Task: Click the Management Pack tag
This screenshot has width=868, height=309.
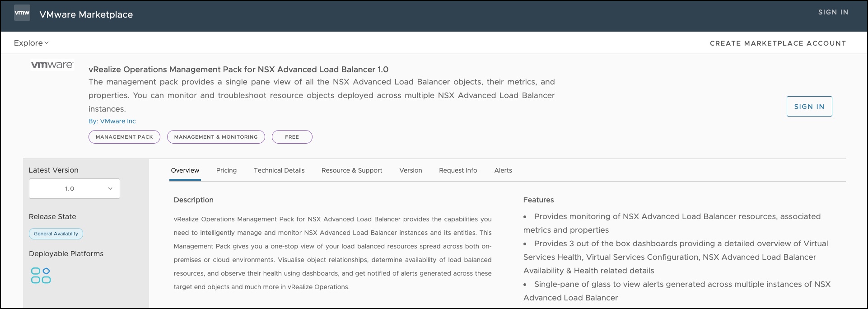Action: pyautogui.click(x=124, y=137)
